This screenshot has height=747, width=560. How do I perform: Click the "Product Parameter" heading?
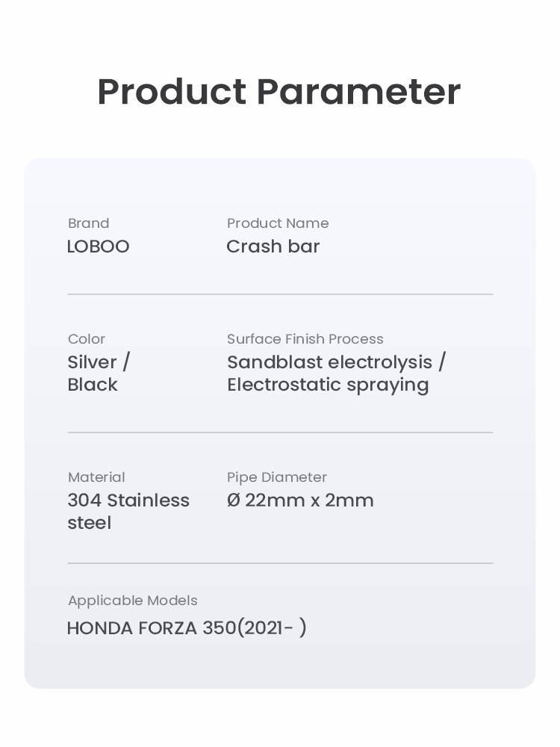pos(279,92)
